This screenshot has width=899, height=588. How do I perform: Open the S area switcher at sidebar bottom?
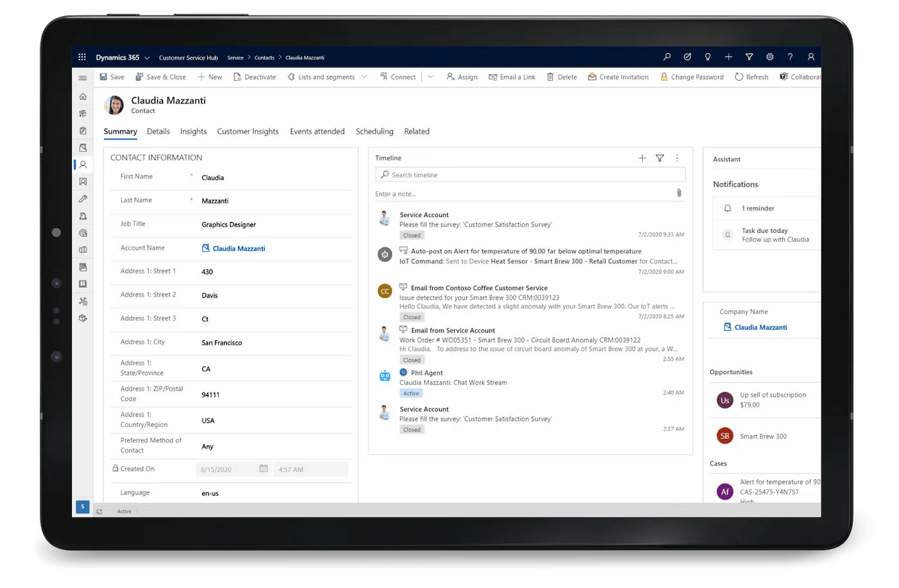pos(82,506)
